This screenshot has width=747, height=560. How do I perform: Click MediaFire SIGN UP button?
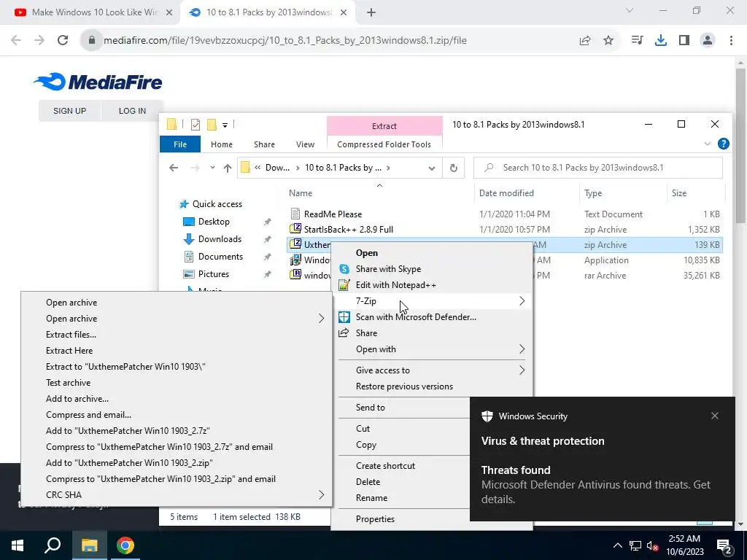pos(69,111)
